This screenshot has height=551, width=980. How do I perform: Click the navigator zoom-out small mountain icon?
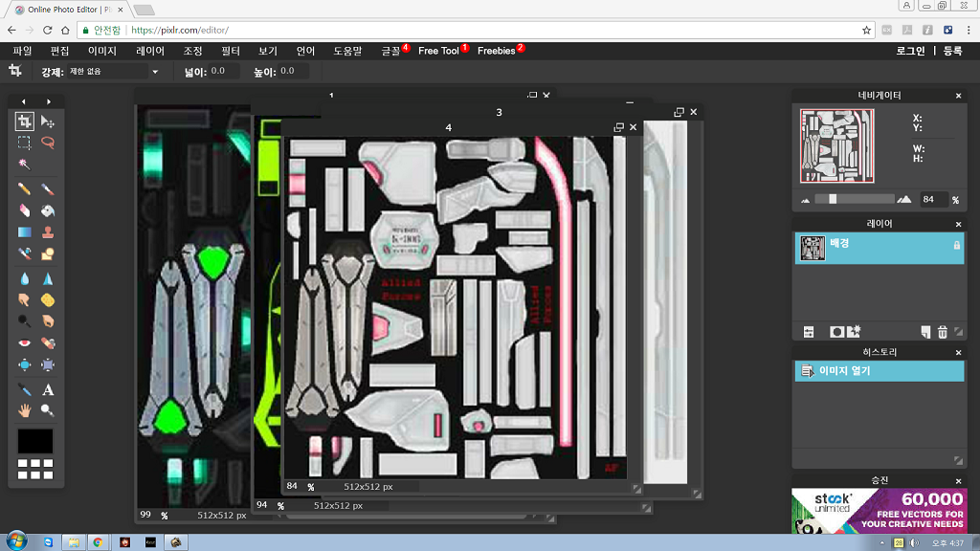coord(806,201)
